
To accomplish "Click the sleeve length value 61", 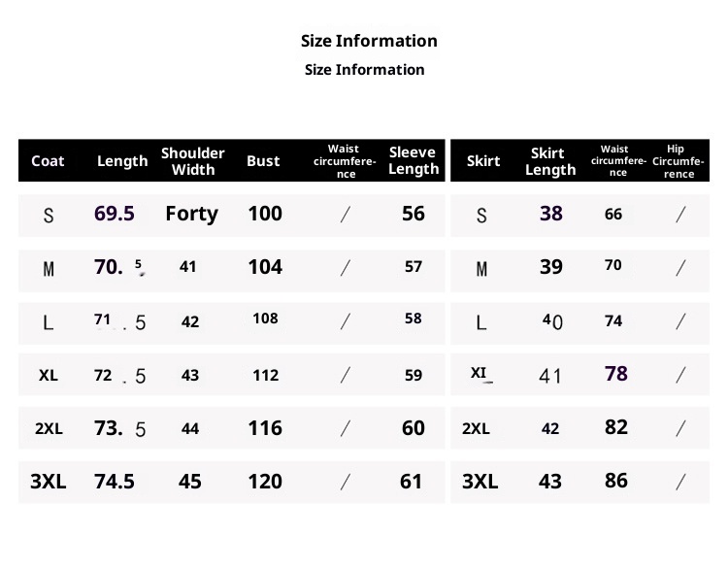I will (x=412, y=482).
